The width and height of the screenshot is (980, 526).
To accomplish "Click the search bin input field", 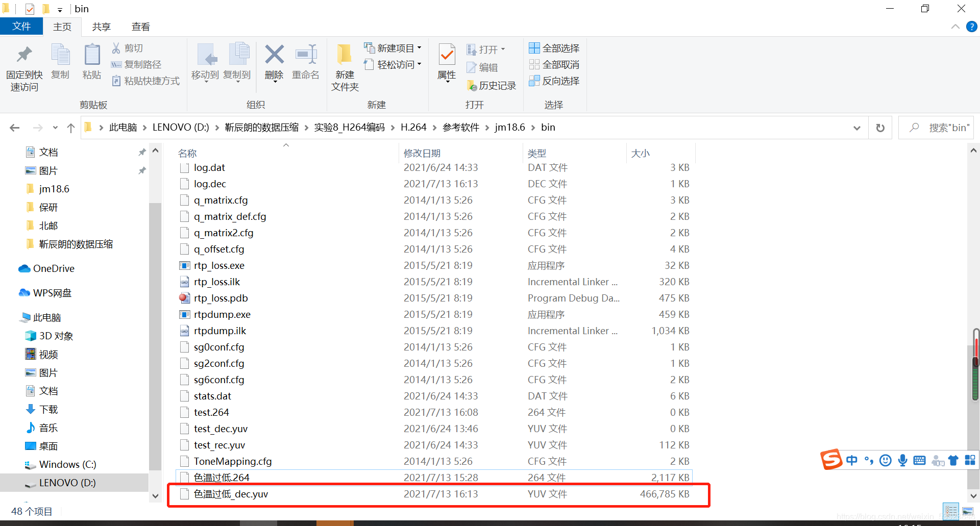I will click(x=936, y=128).
